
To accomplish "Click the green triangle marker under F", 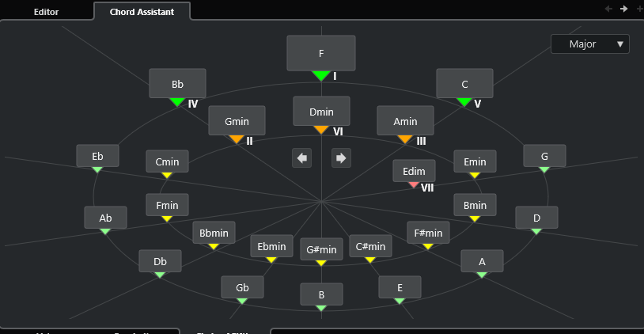I will coord(320,76).
